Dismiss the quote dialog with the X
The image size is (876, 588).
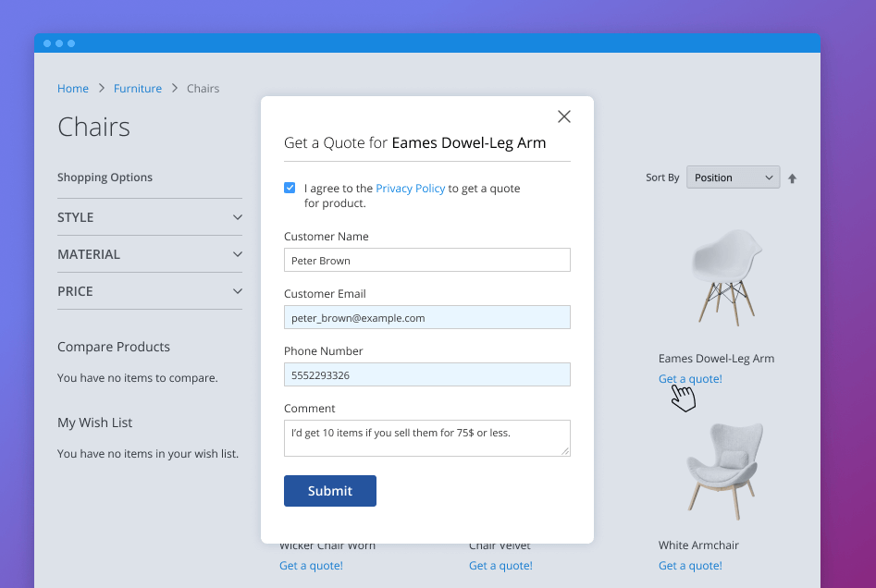click(x=564, y=116)
